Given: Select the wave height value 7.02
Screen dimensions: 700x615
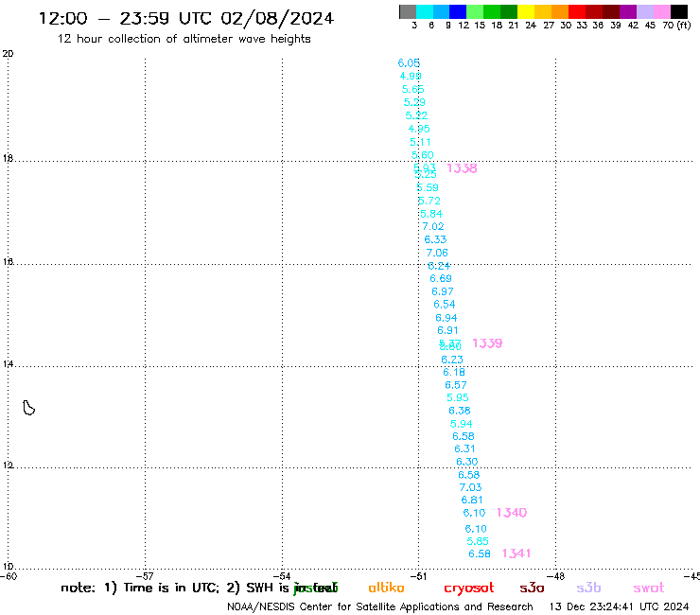Looking at the screenshot, I should (433, 226).
